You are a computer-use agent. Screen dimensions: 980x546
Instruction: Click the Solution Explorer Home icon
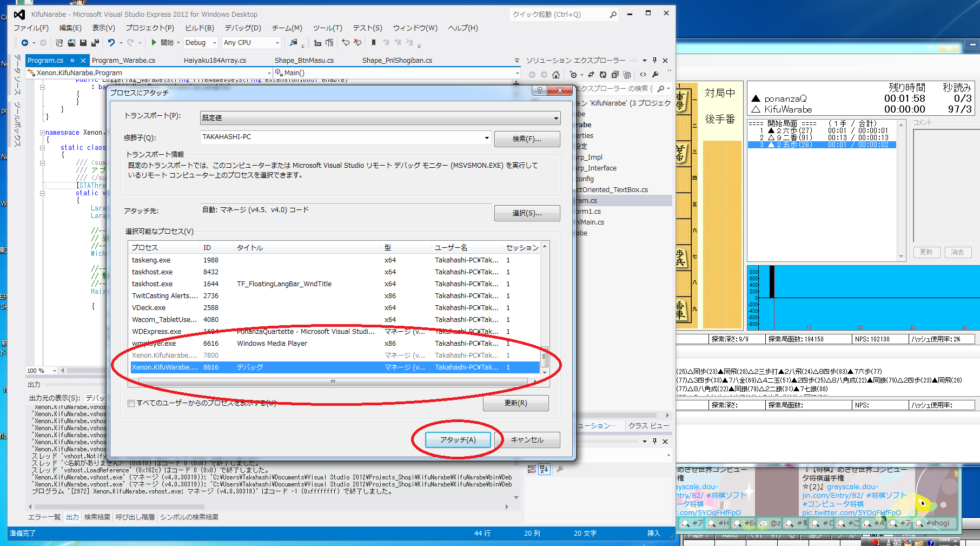pos(555,75)
